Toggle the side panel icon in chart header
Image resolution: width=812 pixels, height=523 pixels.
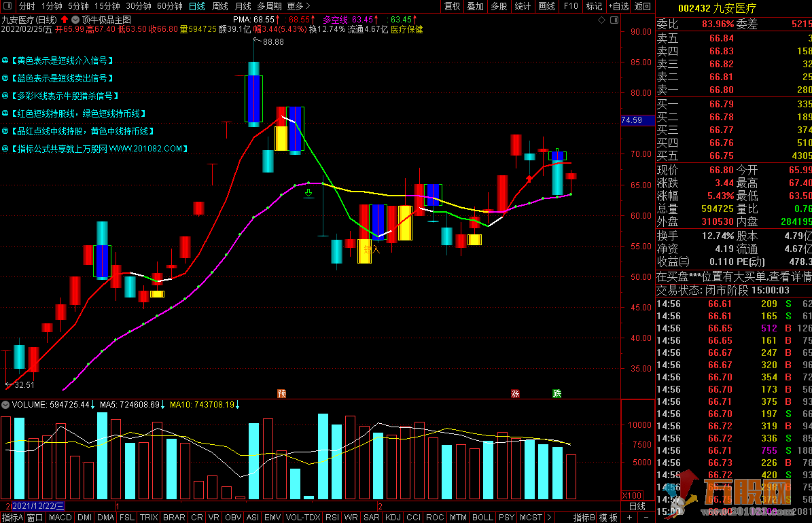click(614, 20)
